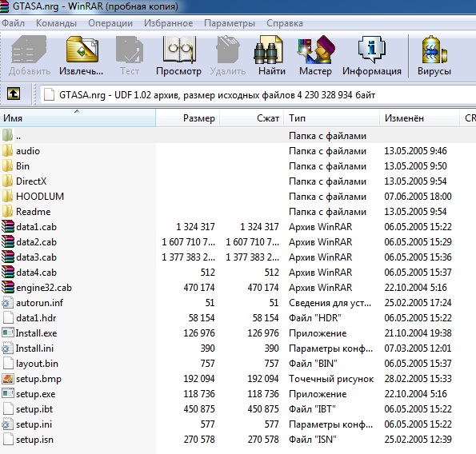
Task: Click packed size 470 174 of engine32.cab
Action: (x=263, y=287)
